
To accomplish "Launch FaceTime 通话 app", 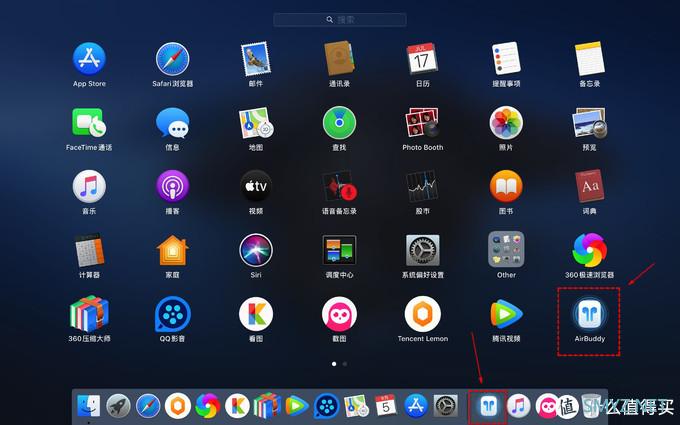I will coord(89,123).
